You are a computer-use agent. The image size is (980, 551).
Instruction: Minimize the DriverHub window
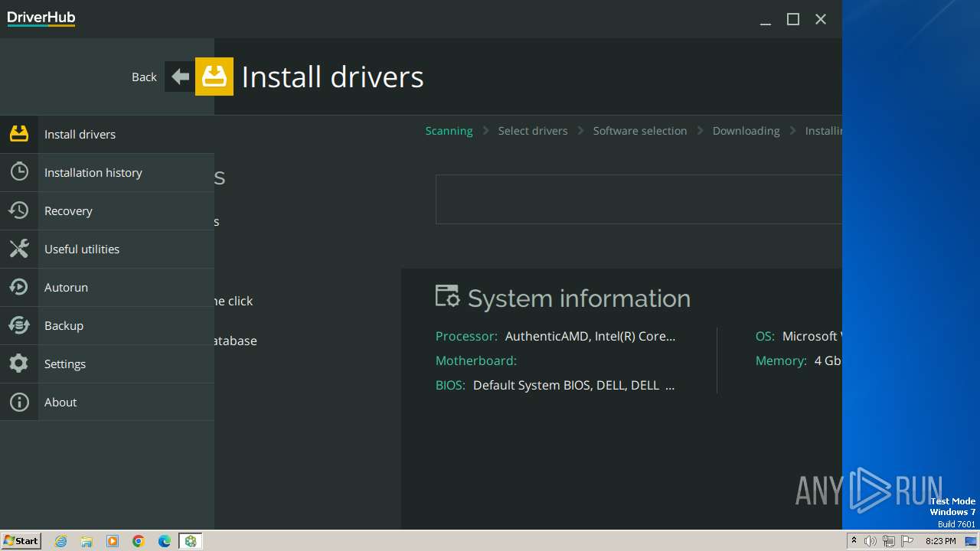(x=765, y=19)
